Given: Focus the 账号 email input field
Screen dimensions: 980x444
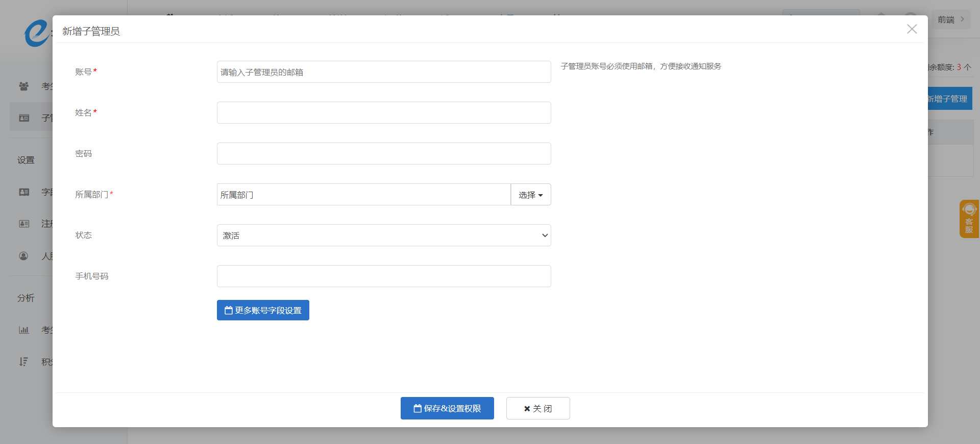Looking at the screenshot, I should click(x=383, y=72).
